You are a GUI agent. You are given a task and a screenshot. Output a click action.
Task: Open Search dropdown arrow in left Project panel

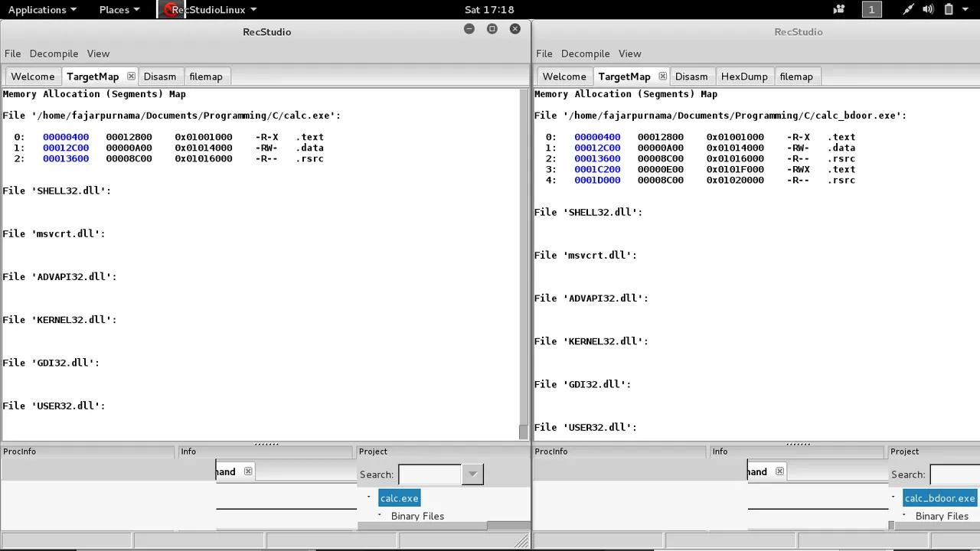472,474
